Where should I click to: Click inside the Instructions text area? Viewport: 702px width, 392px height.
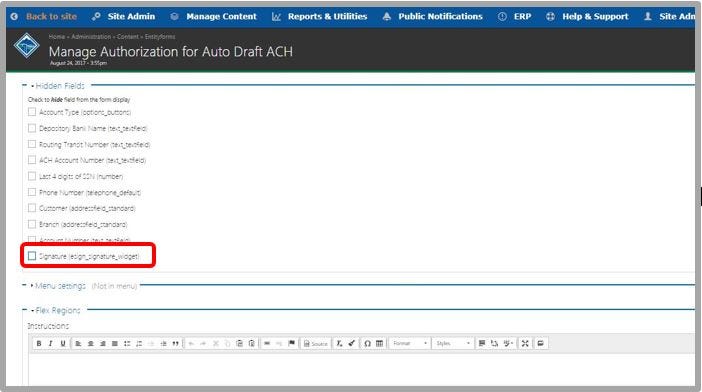click(361, 369)
